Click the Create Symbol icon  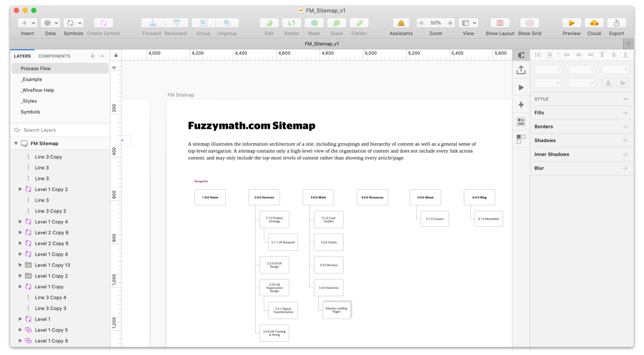[x=103, y=23]
